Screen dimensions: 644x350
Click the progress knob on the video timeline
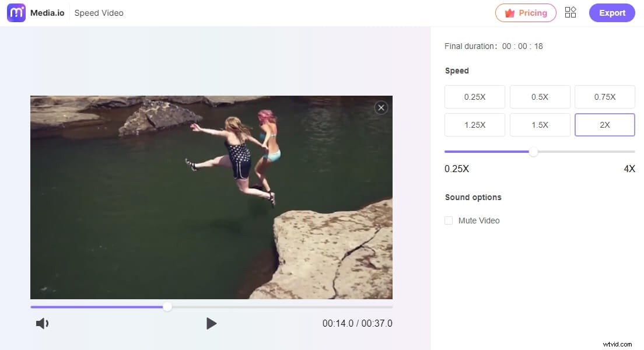click(167, 306)
